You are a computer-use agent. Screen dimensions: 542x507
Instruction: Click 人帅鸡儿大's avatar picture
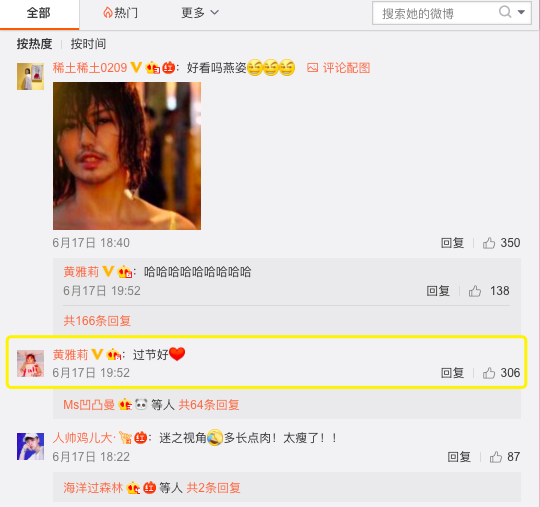point(30,446)
